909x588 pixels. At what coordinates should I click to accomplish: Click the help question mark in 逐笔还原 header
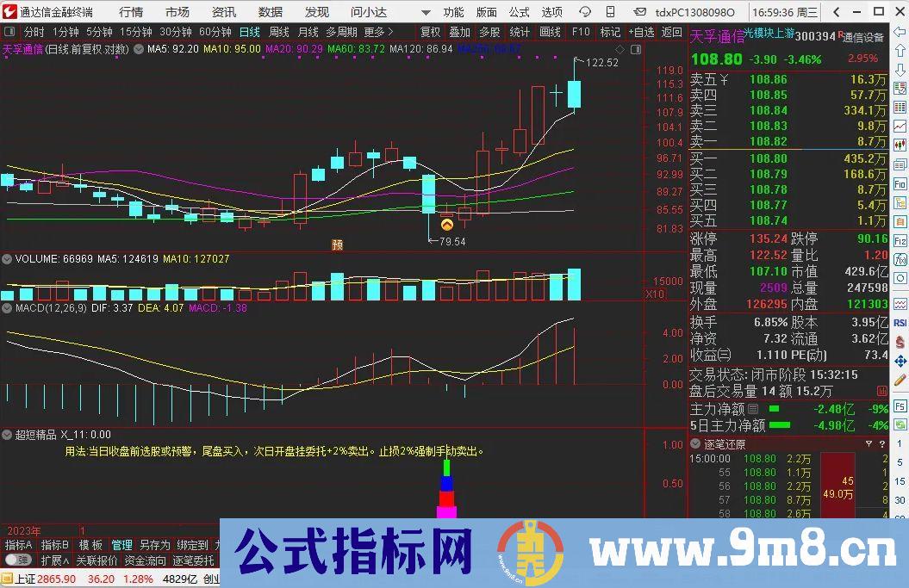click(x=882, y=443)
